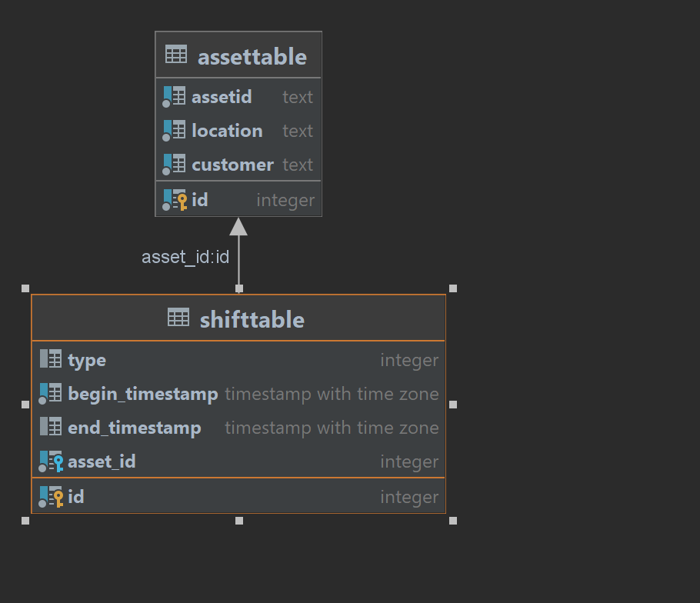Screen dimensions: 700x603
Task: Click the column icon beside customer
Action: 175,165
